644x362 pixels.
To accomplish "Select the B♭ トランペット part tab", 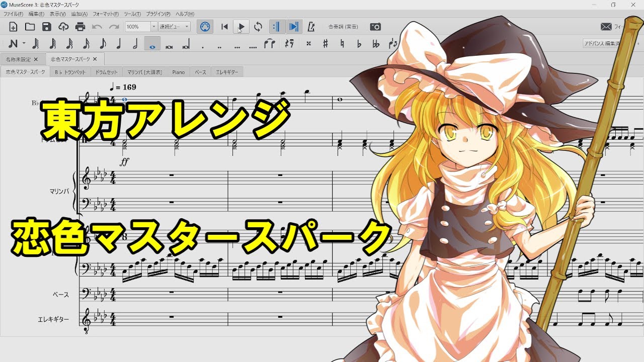I will click(x=70, y=72).
